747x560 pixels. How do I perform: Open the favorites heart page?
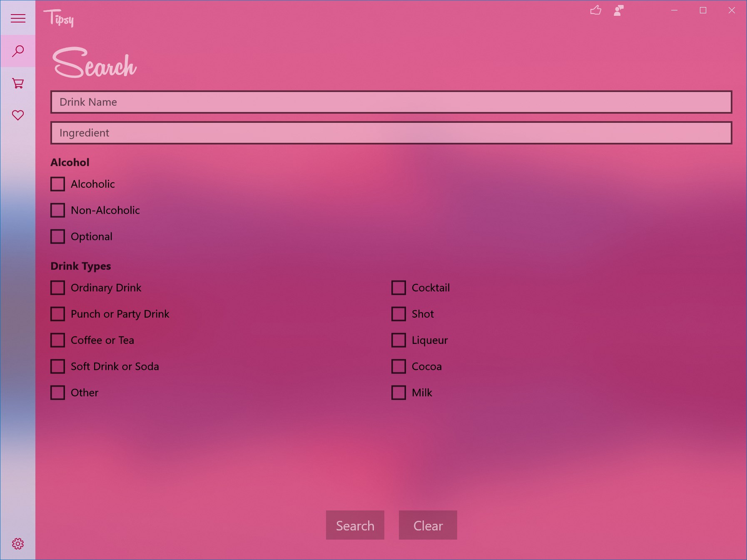point(18,115)
